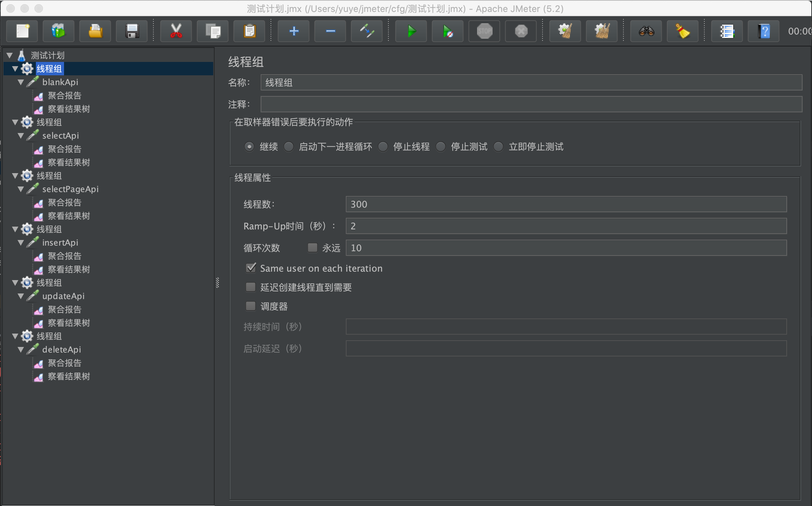Screen dimensions: 812x506
Task: Open the Function helper list icon
Action: point(727,31)
